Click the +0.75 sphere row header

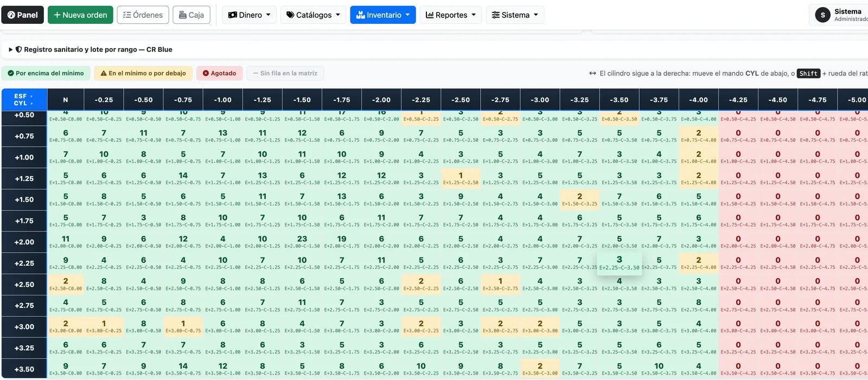(x=24, y=137)
